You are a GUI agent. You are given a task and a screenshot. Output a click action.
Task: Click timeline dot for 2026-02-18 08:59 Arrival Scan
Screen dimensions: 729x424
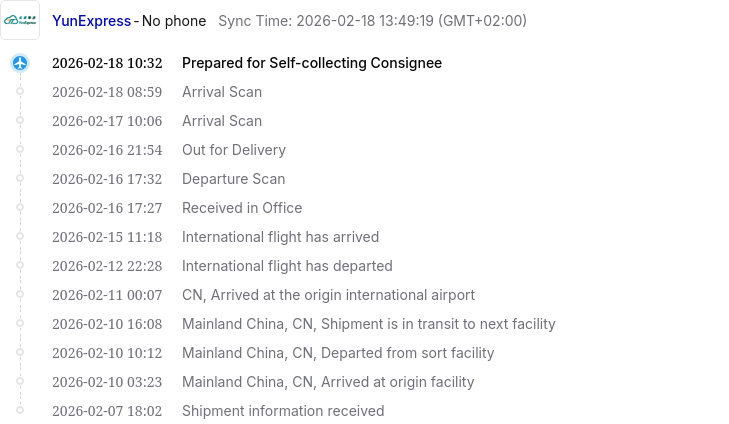click(20, 92)
